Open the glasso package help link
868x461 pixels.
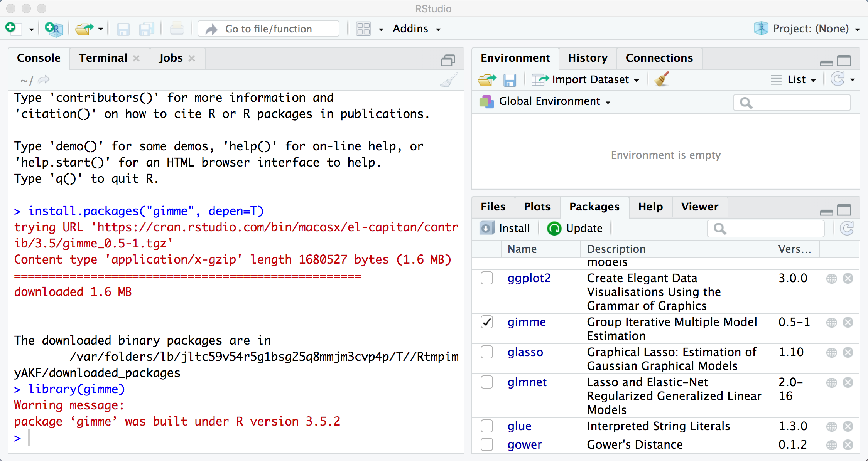pos(525,352)
